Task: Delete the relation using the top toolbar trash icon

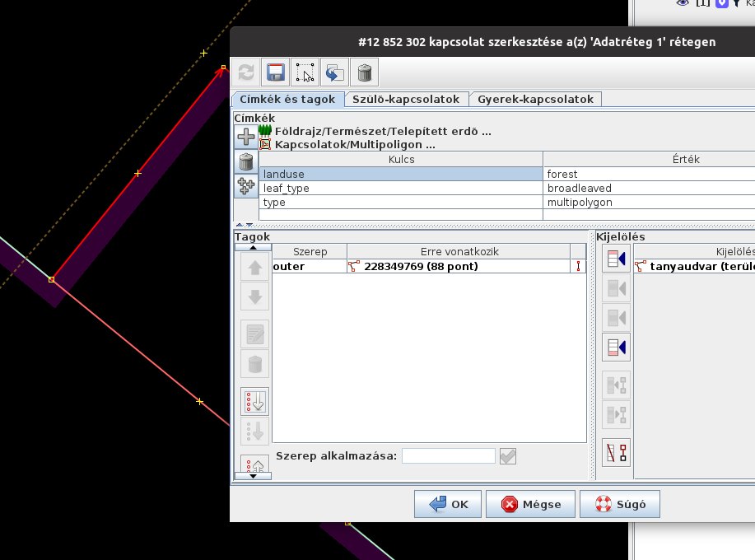Action: tap(365, 72)
